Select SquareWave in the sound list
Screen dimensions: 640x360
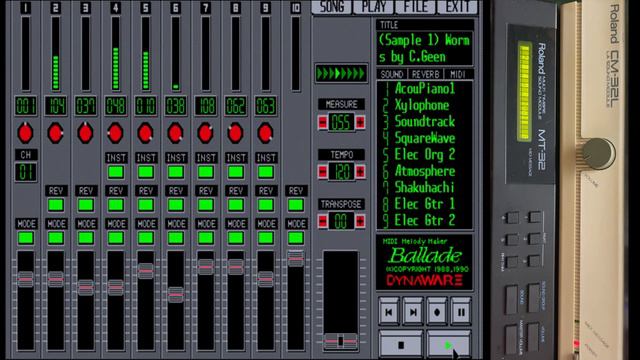pos(424,138)
